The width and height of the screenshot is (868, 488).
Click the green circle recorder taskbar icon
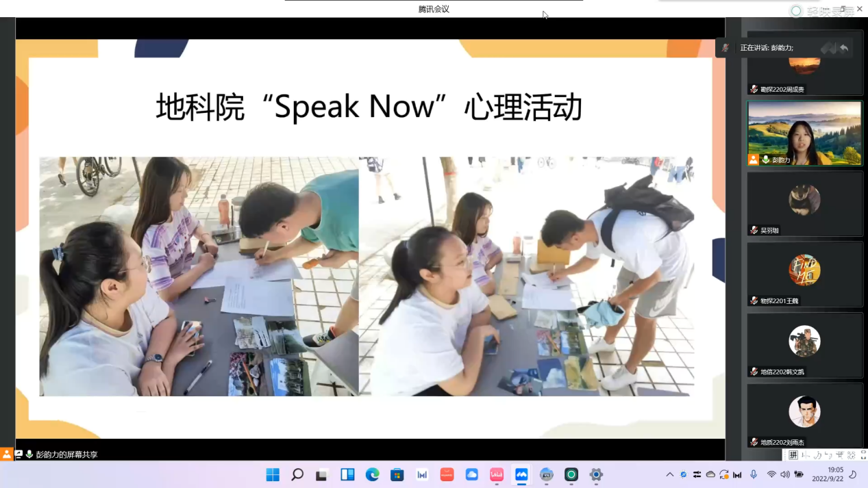tap(571, 475)
